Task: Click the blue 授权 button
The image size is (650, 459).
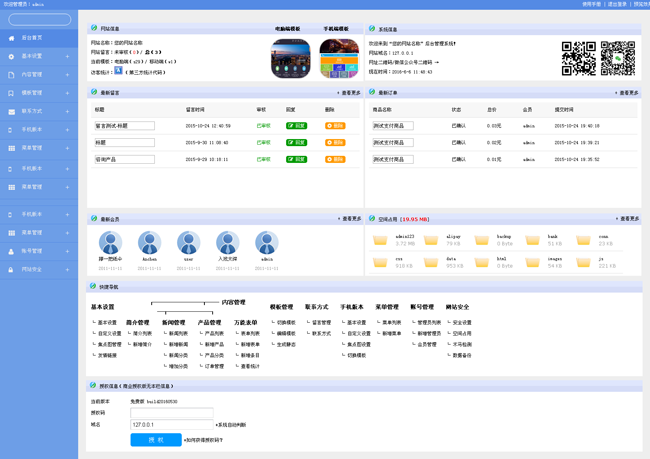Action: point(155,439)
